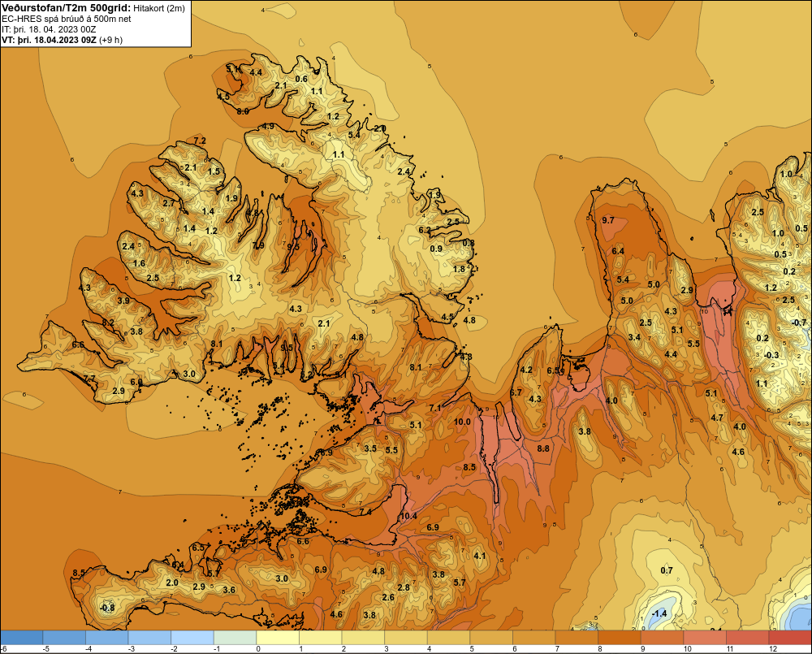
Task: Select the legend swatch between -1 and 0
Action: click(x=235, y=638)
